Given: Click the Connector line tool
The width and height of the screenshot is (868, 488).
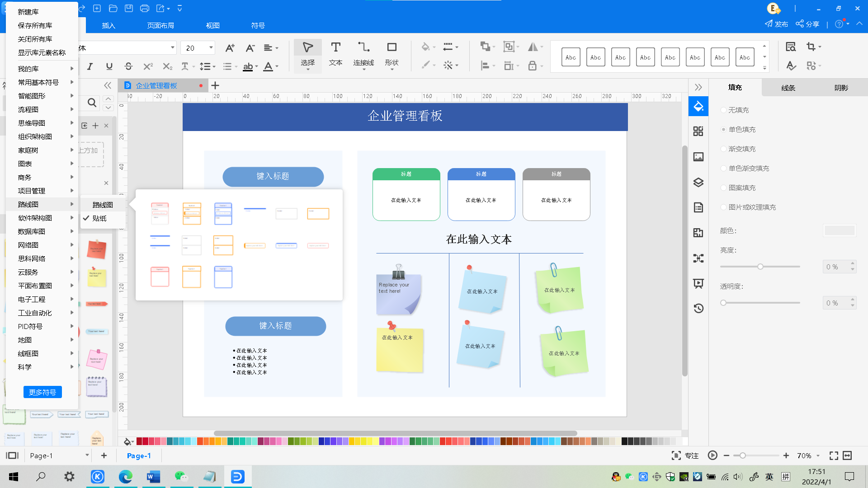Looking at the screenshot, I should (x=363, y=54).
